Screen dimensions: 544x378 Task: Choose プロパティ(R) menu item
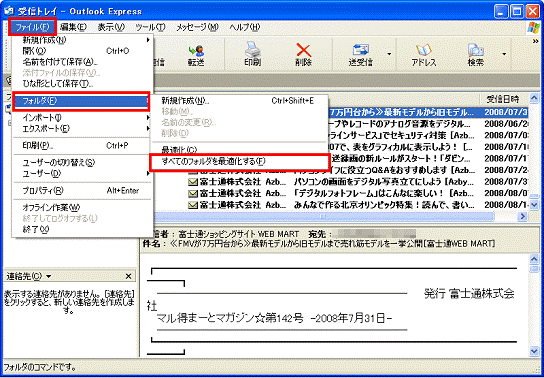[x=83, y=190]
